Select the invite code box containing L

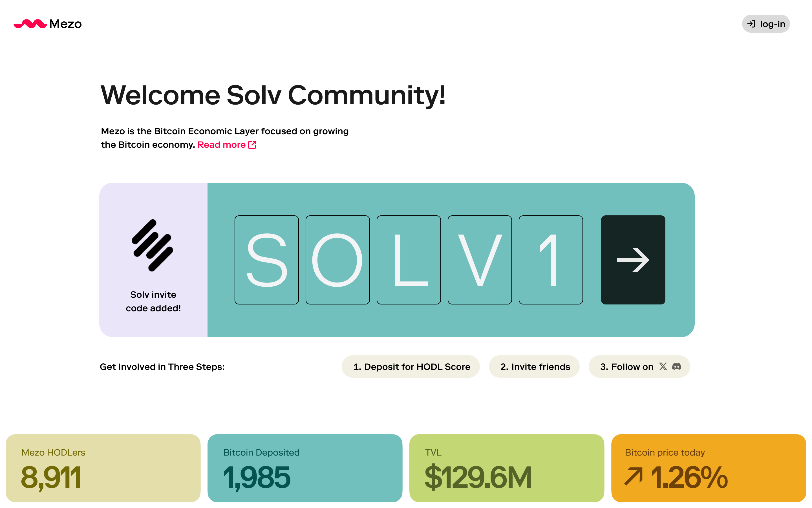(409, 260)
